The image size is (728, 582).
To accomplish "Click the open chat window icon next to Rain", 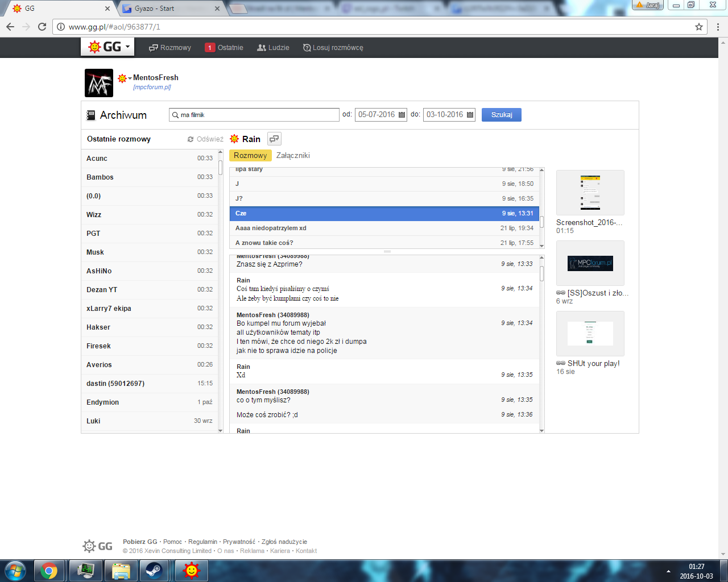I will [x=274, y=139].
